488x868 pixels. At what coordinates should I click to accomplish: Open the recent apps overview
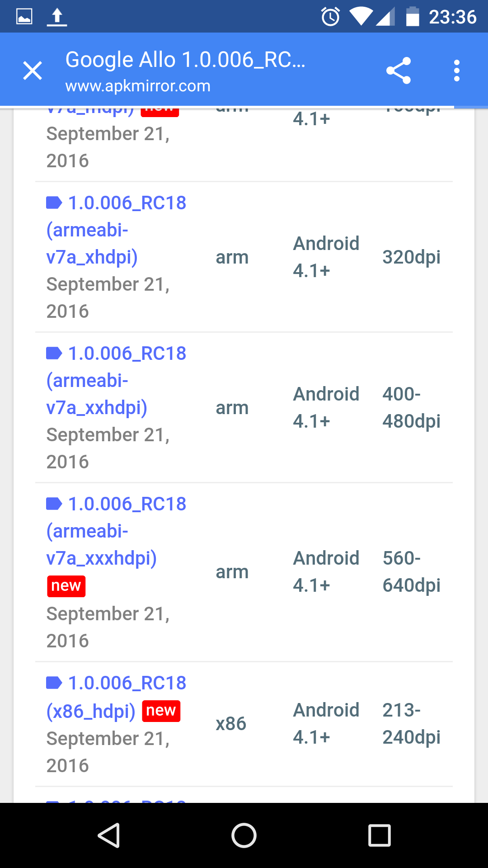pos(379,835)
